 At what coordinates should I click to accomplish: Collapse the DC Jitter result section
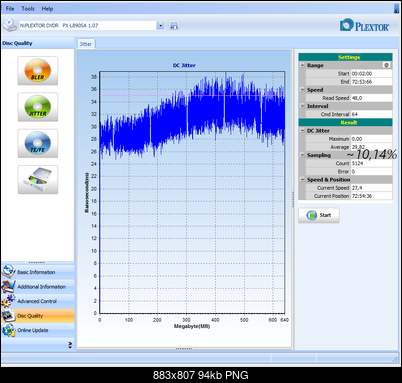(302, 131)
